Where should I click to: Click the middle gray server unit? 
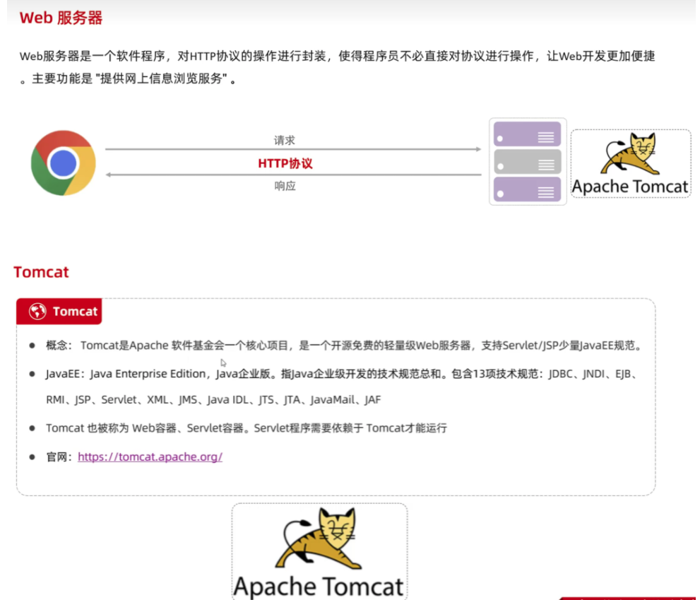pos(527,162)
